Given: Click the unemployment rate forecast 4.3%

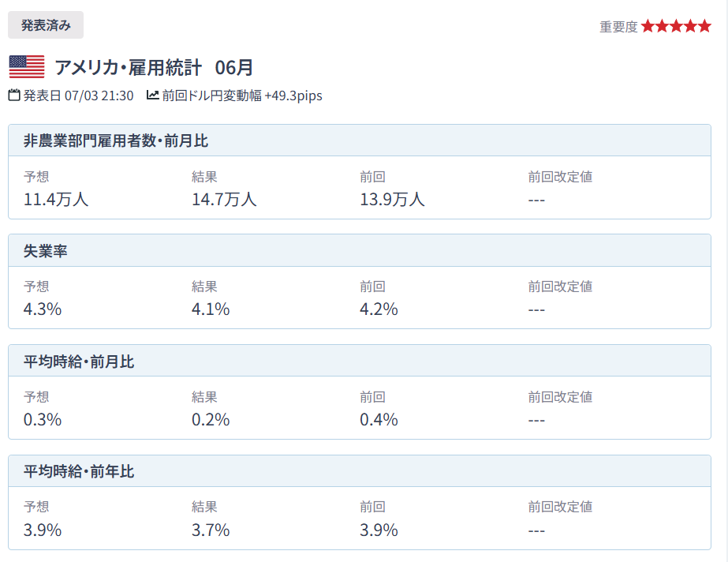Looking at the screenshot, I should click(43, 309).
